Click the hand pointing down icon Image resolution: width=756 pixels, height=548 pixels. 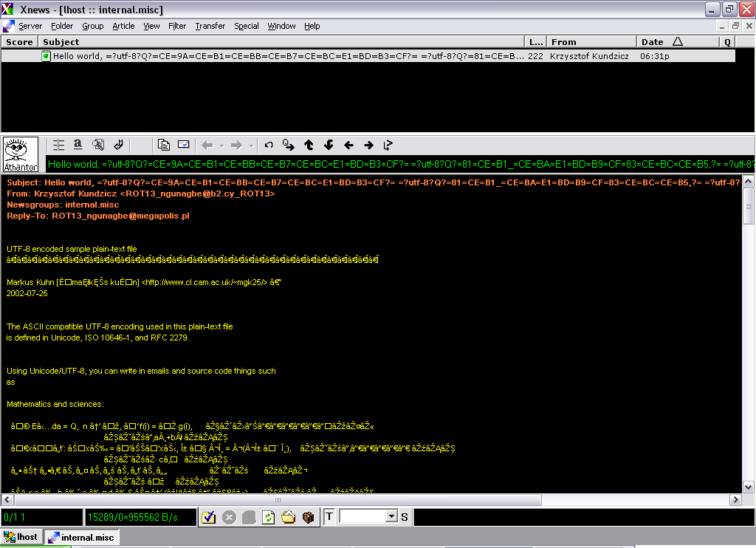click(x=119, y=145)
